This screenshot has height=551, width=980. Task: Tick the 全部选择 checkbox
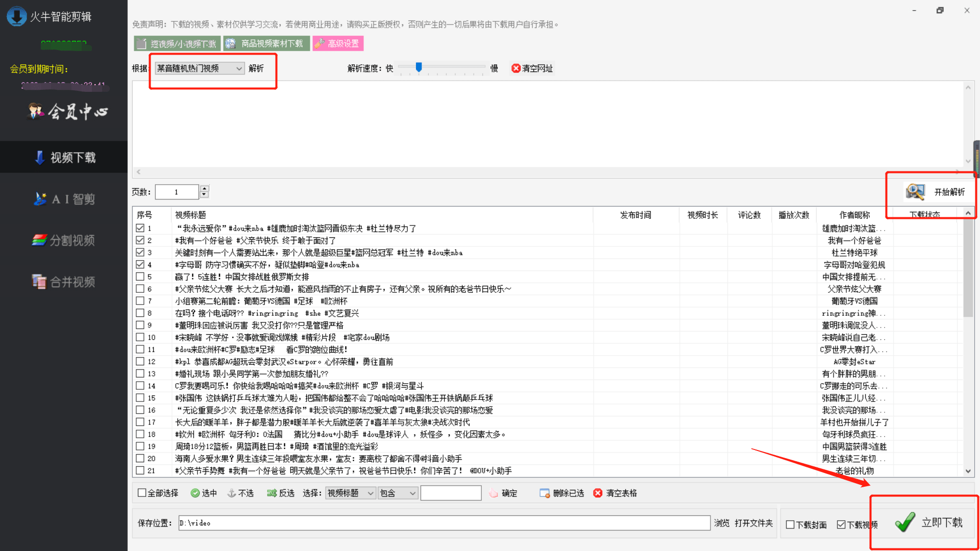pos(142,493)
